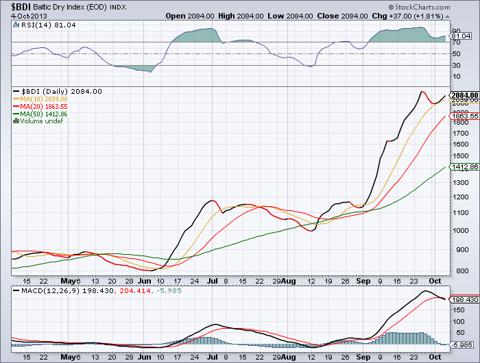Click the 10 level on the RSI axis
This screenshot has height=363, width=480.
point(456,77)
